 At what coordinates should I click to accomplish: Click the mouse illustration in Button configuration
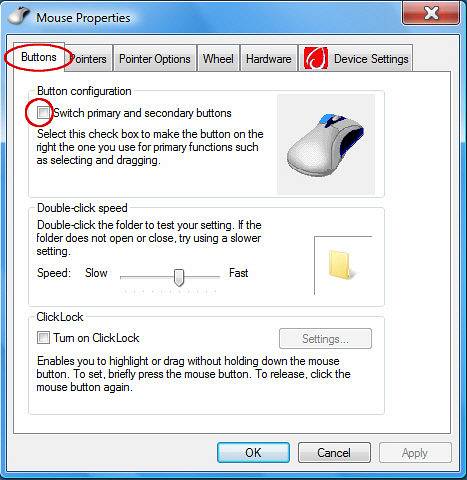click(326, 144)
